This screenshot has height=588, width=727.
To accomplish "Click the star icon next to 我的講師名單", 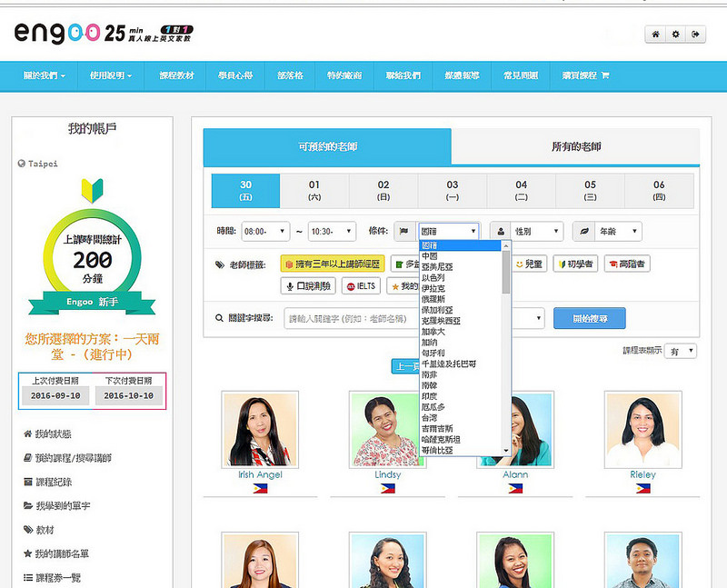I will point(28,553).
